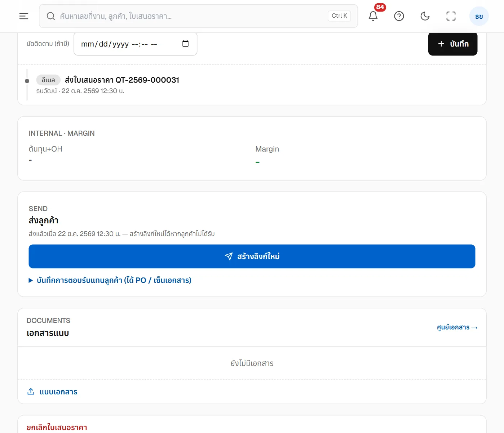
Task: Click the follow-up date-time input
Action: point(135,44)
